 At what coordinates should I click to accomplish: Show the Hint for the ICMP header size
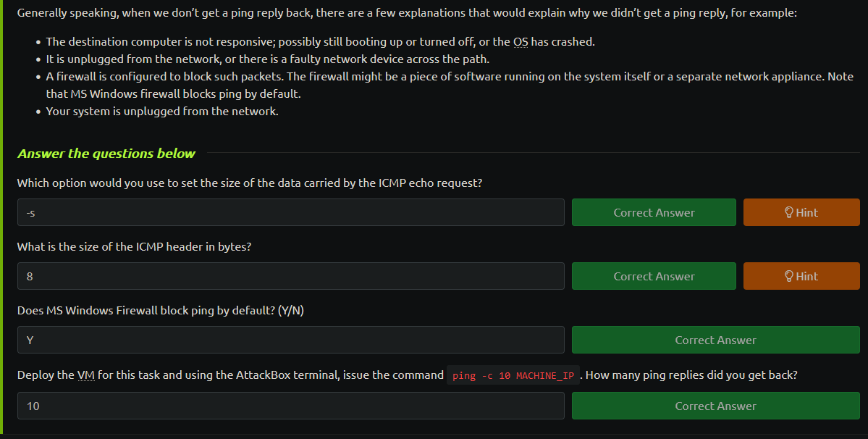(x=801, y=276)
